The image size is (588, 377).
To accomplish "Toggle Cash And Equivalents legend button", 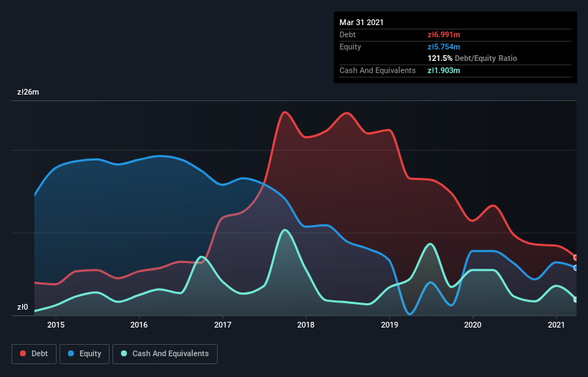I will (165, 354).
